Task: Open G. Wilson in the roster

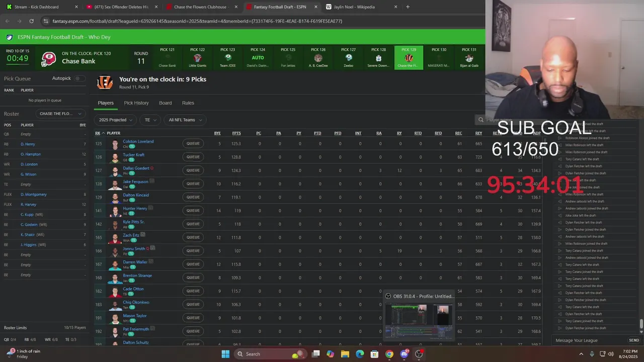Action: (x=28, y=174)
